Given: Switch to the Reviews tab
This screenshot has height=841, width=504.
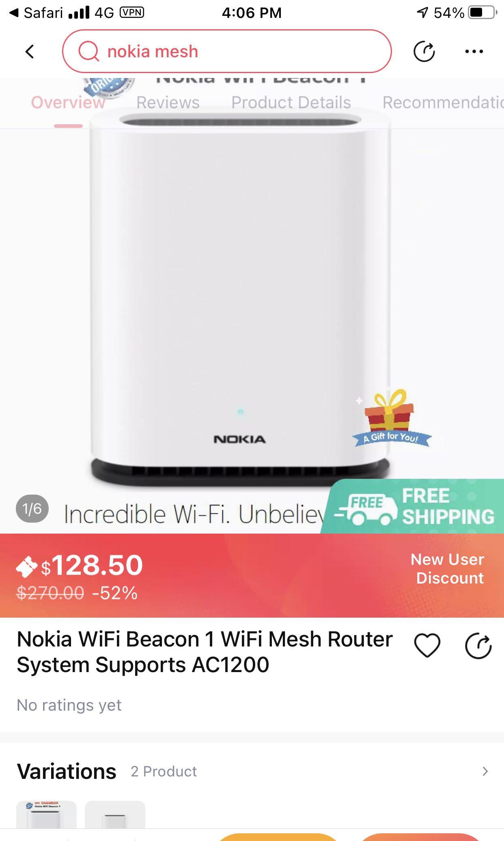Looking at the screenshot, I should [x=168, y=102].
